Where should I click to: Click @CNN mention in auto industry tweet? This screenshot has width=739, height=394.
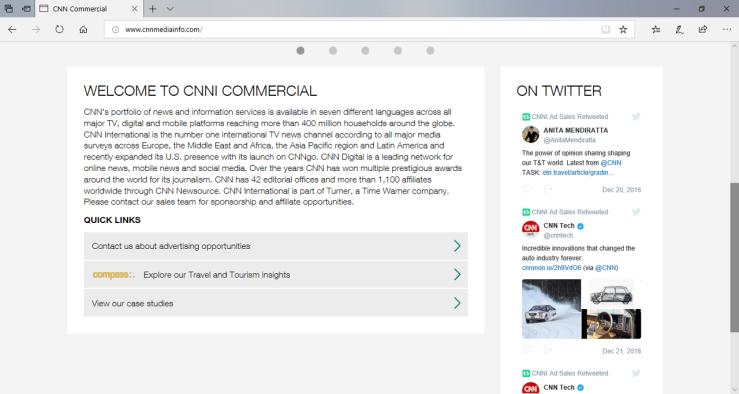[606, 268]
